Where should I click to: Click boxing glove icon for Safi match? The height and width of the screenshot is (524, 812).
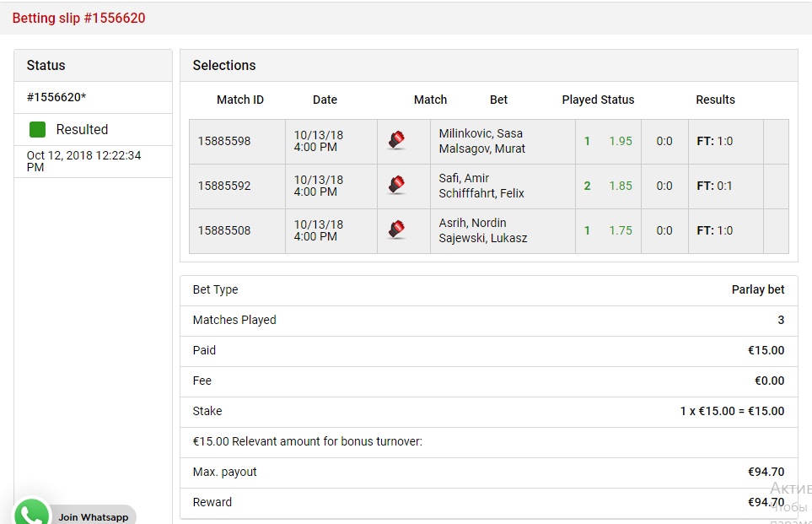pyautogui.click(x=396, y=185)
